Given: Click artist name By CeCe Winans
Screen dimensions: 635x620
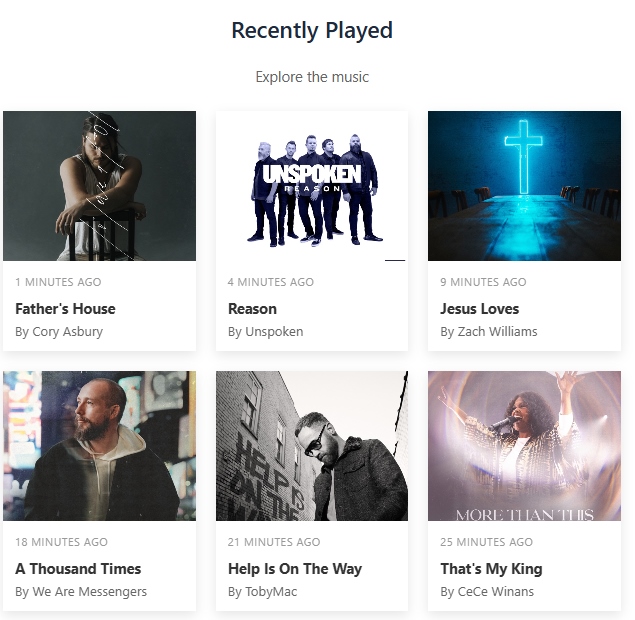Looking at the screenshot, I should pyautogui.click(x=487, y=592).
